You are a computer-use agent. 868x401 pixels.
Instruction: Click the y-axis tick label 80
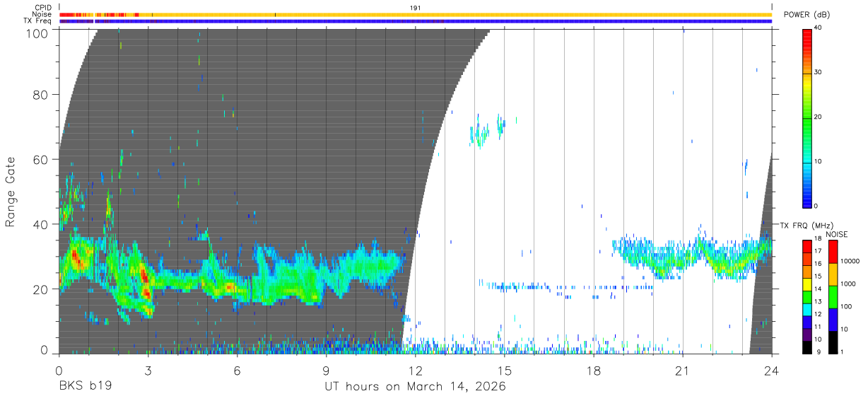pyautogui.click(x=41, y=94)
